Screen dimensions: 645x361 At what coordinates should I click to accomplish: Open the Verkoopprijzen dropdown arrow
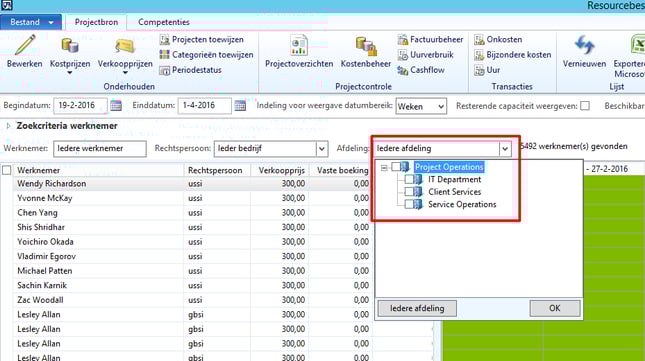click(125, 73)
